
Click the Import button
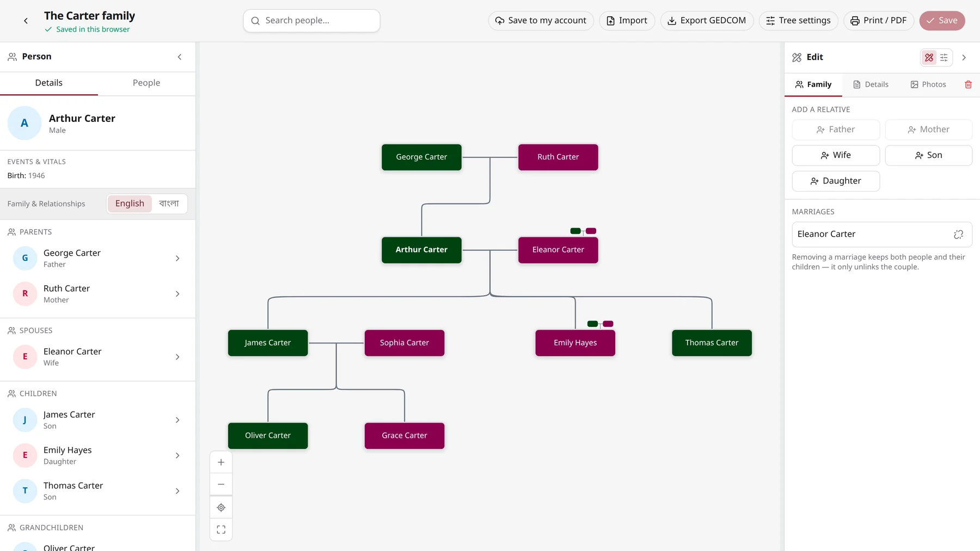coord(627,21)
